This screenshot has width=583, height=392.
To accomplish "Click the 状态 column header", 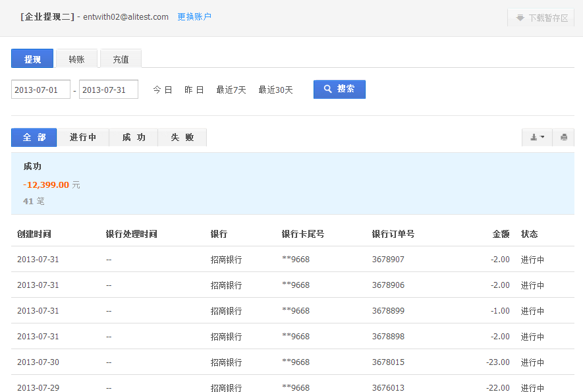I will tap(530, 234).
